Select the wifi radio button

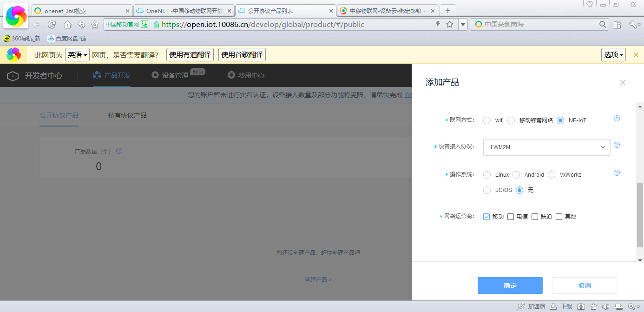click(x=487, y=120)
